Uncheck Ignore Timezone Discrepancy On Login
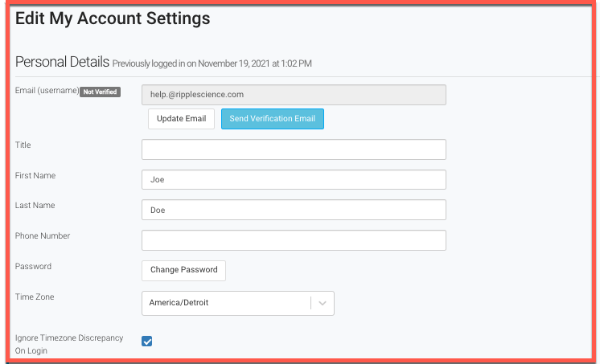The image size is (600, 364). (147, 341)
